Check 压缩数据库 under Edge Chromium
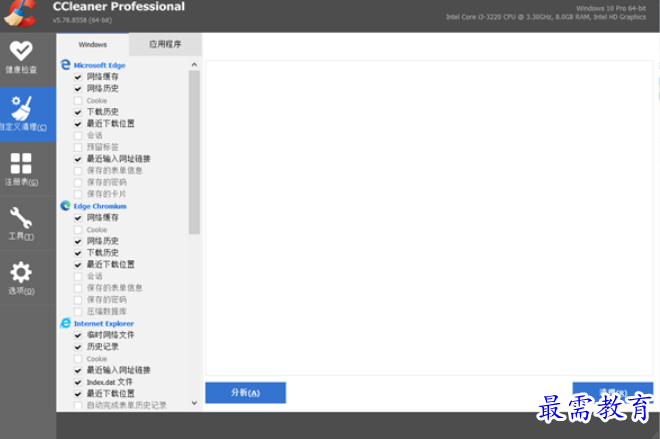Viewport: 660px width, 439px height. pos(78,312)
